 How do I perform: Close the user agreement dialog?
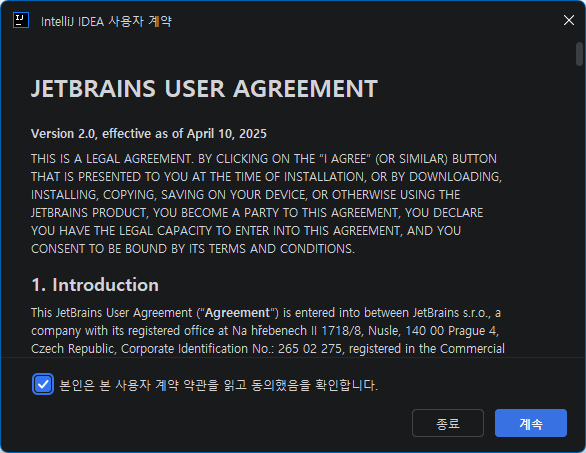[568, 20]
